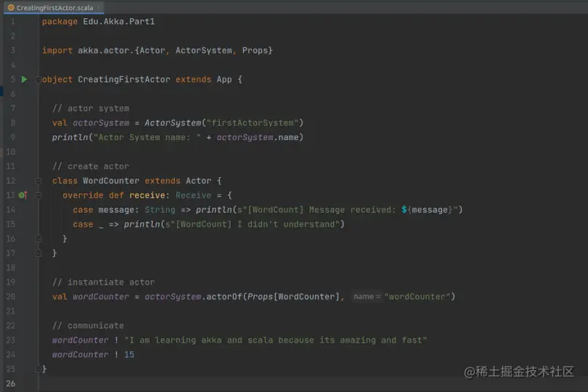Click the 'receive' method name
Image resolution: width=588 pixels, height=392 pixels.
[x=147, y=195]
